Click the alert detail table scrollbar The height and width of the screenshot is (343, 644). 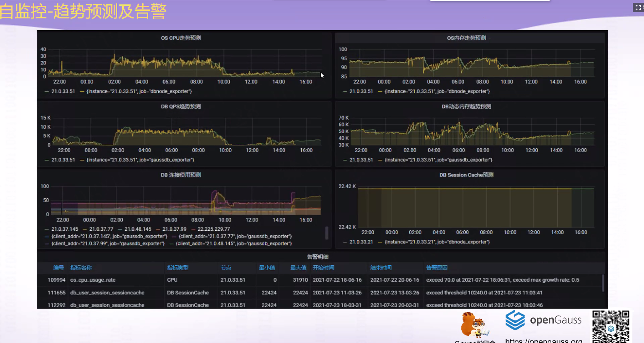[603, 283]
